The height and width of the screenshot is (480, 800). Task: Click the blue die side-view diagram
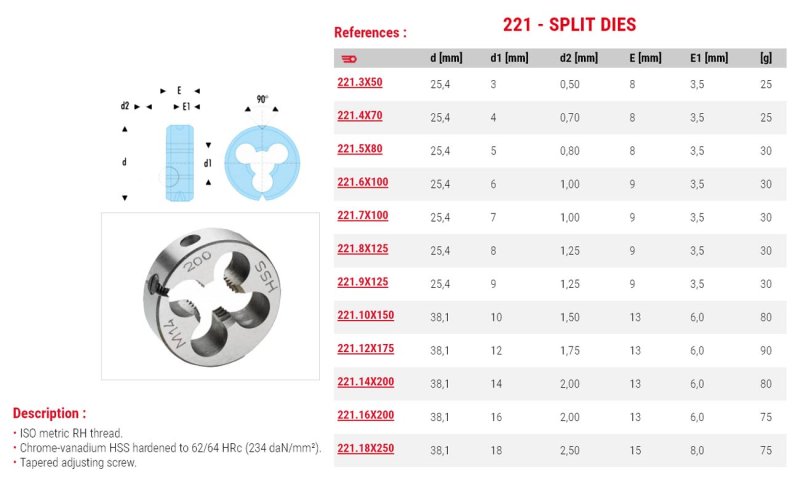[180, 163]
